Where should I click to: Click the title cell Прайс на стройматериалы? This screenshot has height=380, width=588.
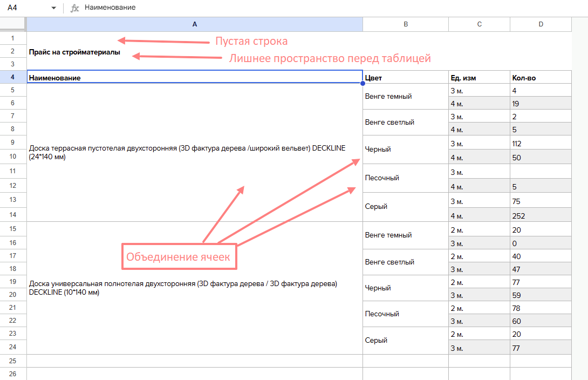pos(74,52)
